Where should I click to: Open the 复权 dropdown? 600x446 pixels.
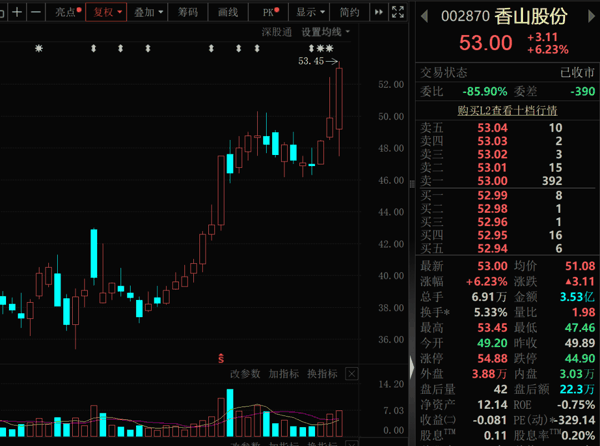[x=106, y=12]
